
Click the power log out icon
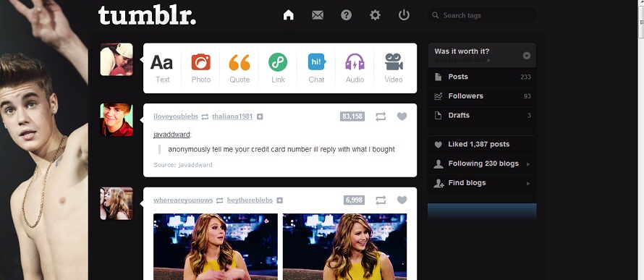tap(404, 15)
